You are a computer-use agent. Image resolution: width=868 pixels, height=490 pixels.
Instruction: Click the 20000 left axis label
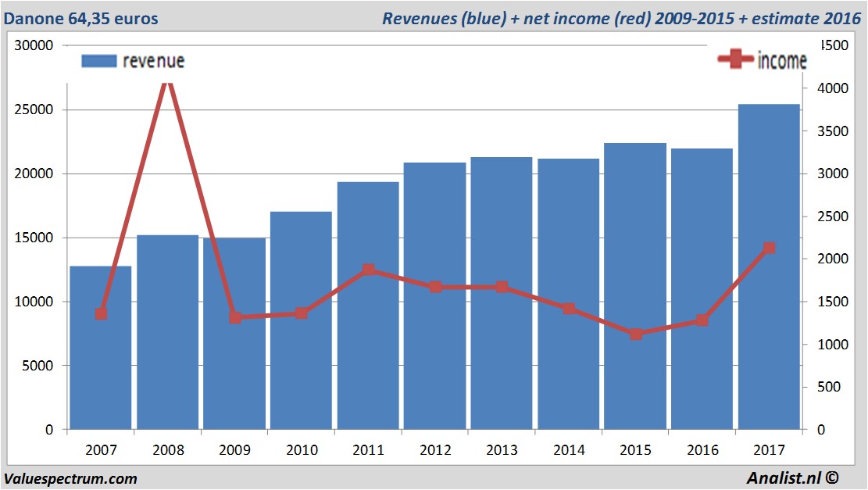34,173
